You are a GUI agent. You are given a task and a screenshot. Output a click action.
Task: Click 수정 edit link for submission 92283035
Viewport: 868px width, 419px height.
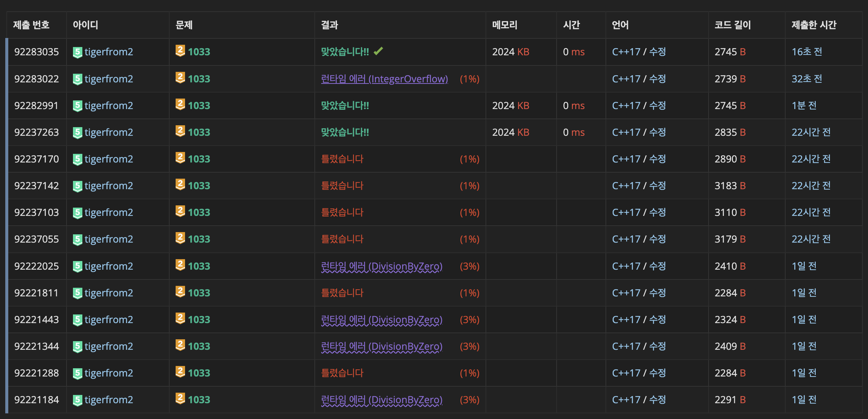(x=657, y=52)
